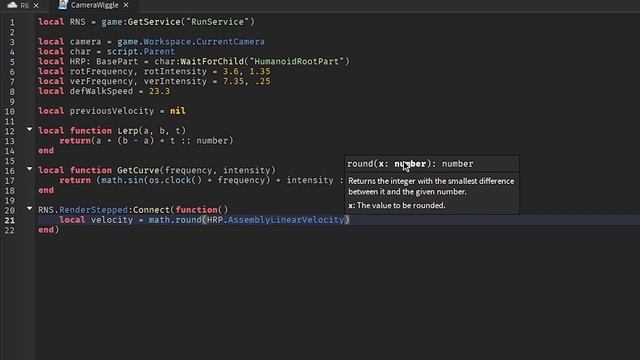This screenshot has width=640, height=360.
Task: Click math.round on line 21
Action: pos(175,220)
